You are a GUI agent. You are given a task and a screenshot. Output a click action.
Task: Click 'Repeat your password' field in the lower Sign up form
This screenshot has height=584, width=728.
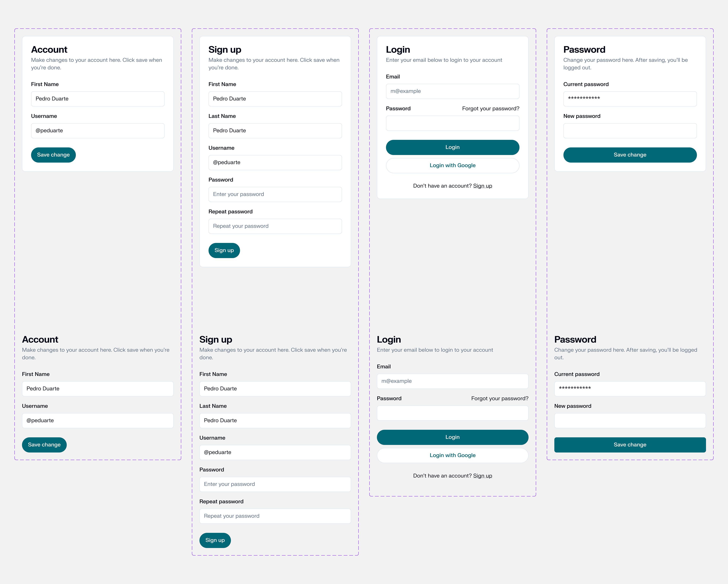point(275,516)
